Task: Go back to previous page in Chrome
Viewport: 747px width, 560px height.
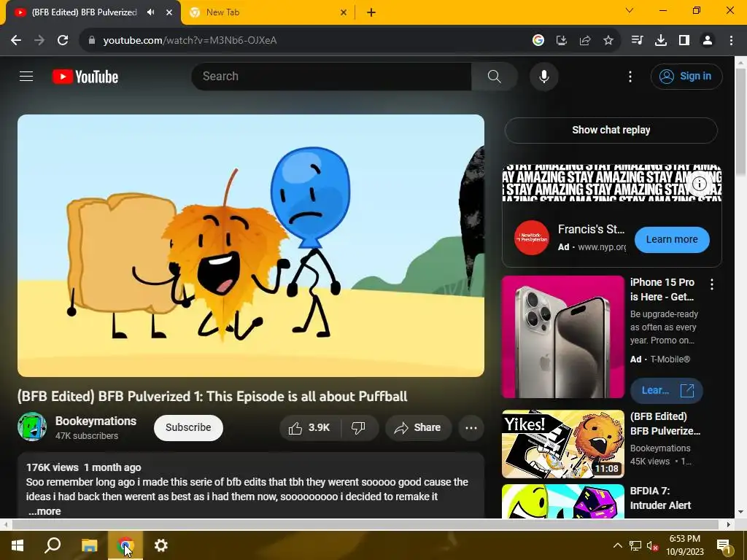Action: (16, 40)
